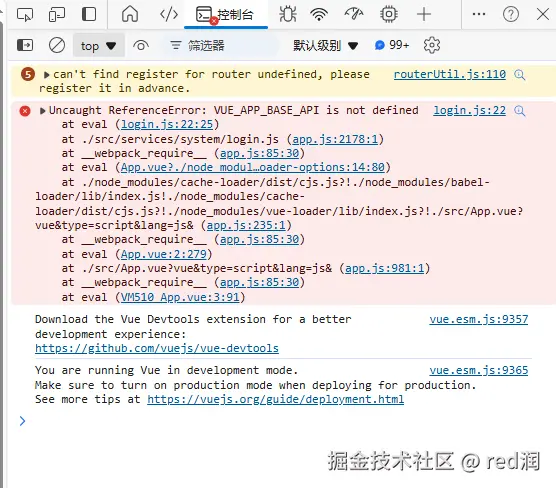Screen dimensions: 556x488
Task: Click the warning count 5 badge
Action: [x=28, y=74]
